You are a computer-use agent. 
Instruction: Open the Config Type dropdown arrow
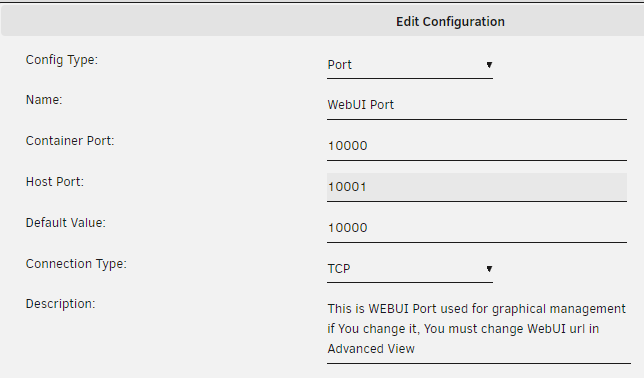pos(489,65)
